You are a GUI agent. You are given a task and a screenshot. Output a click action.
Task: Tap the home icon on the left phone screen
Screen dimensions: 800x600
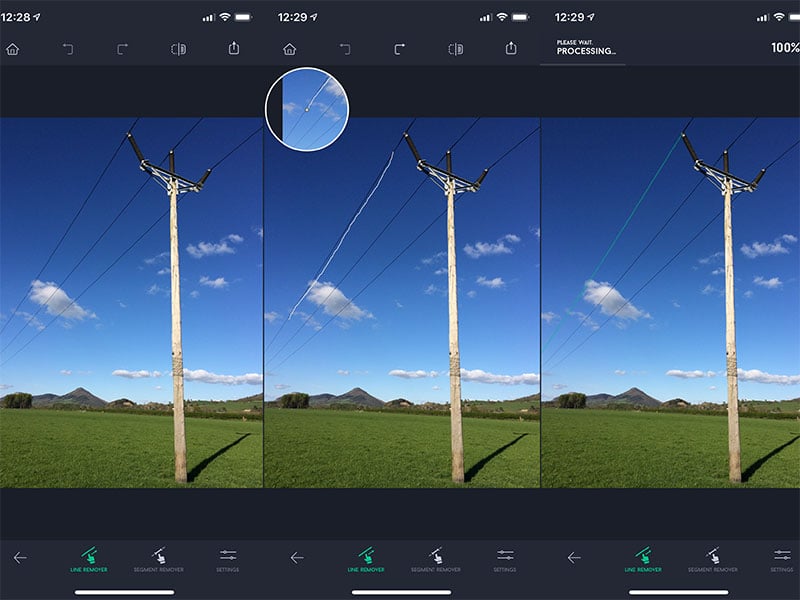(x=13, y=49)
